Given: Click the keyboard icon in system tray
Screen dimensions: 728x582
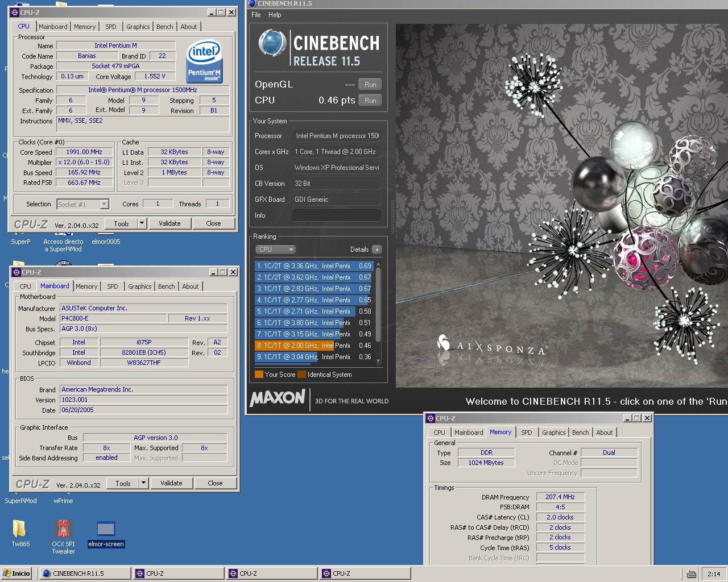Looking at the screenshot, I should 692,574.
